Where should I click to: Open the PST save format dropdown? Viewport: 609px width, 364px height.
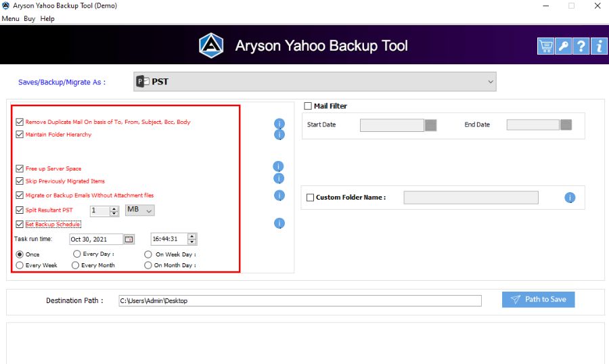(x=315, y=82)
